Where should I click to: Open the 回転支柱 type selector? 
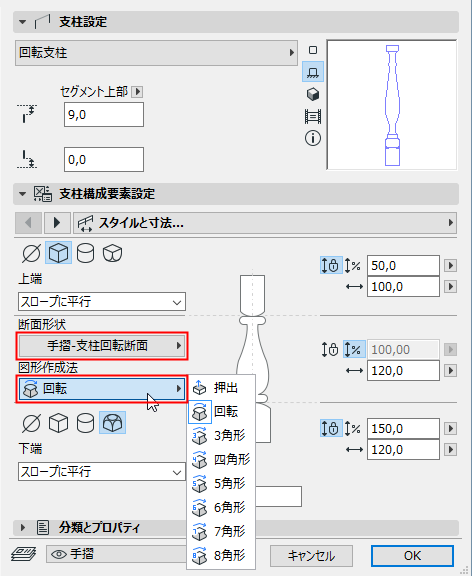[x=156, y=53]
